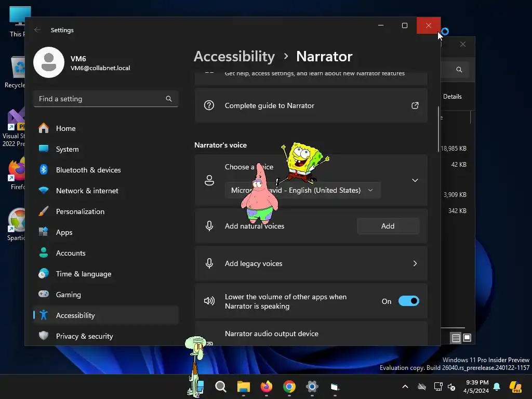Open the network tray icon
Viewport: 532px width, 399px height.
(x=438, y=387)
